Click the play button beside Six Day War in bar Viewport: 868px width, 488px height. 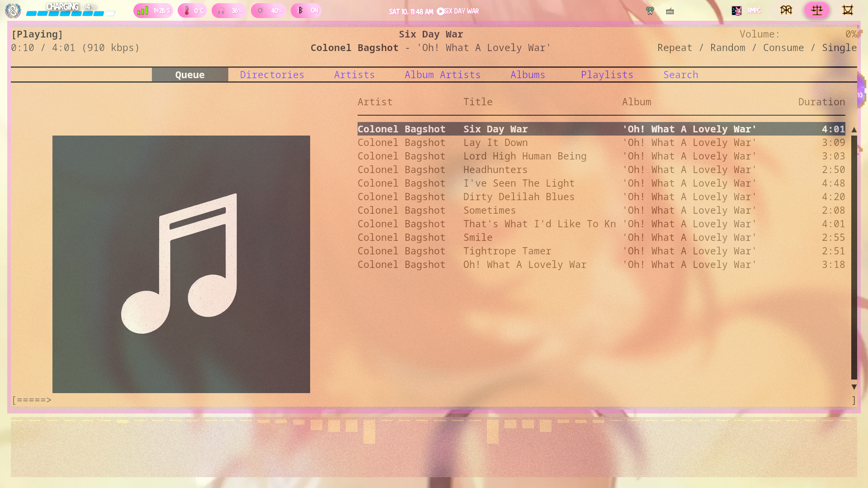click(440, 11)
